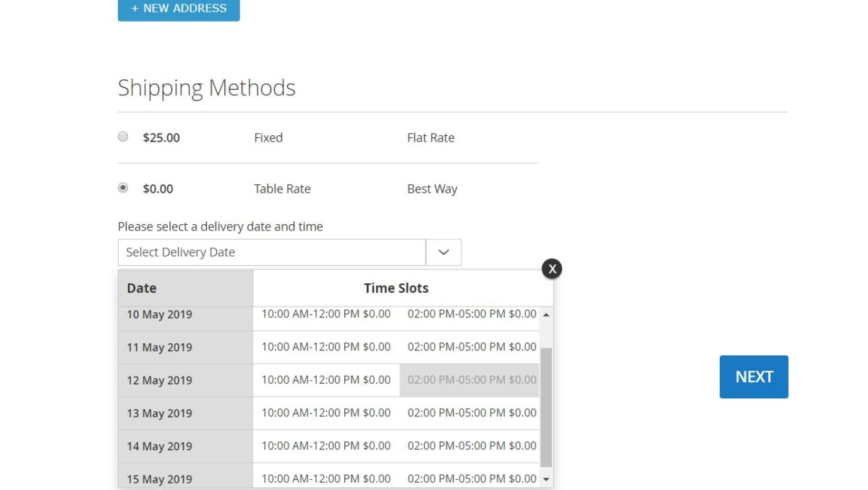Select the 10:00 AM slot on 15 May 2019

(325, 478)
